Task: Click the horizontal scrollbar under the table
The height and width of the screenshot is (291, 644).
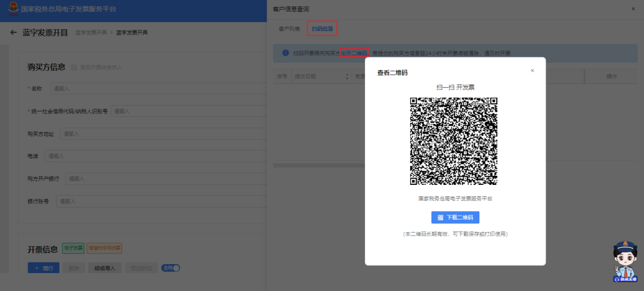Action: pyautogui.click(x=318, y=165)
